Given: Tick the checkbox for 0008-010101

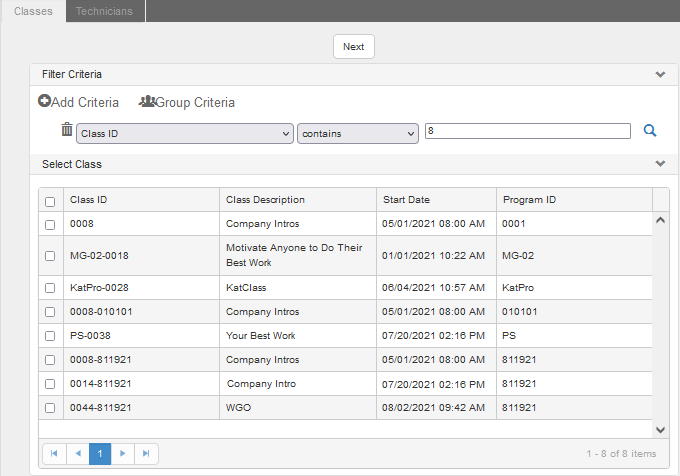Looking at the screenshot, I should (50, 312).
